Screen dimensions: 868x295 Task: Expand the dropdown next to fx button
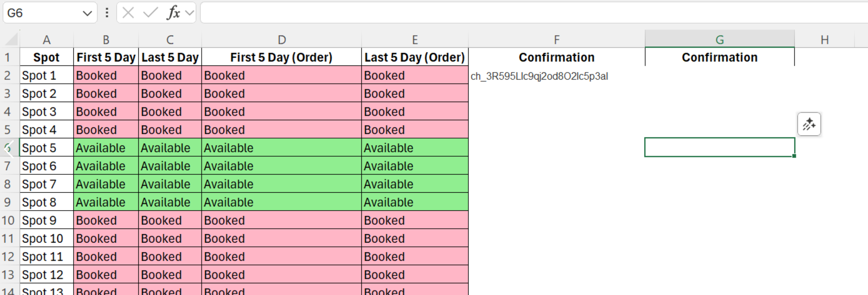coord(190,13)
